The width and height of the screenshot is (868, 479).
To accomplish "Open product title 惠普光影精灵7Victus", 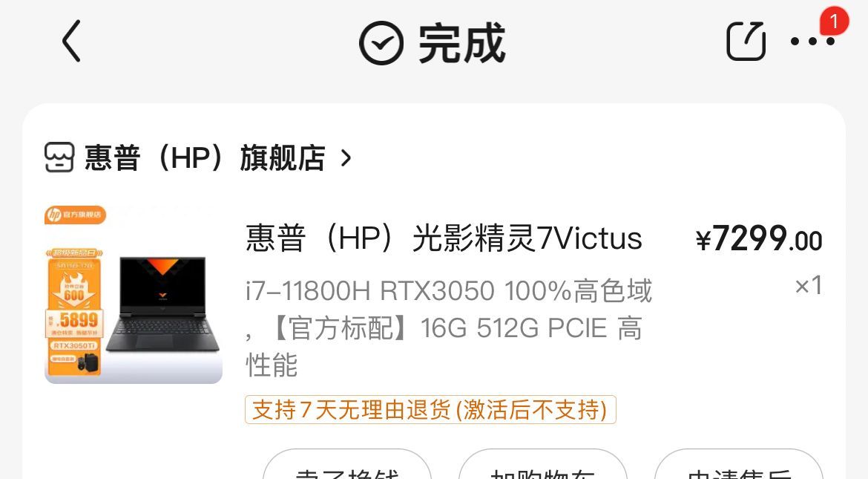I will (x=444, y=238).
